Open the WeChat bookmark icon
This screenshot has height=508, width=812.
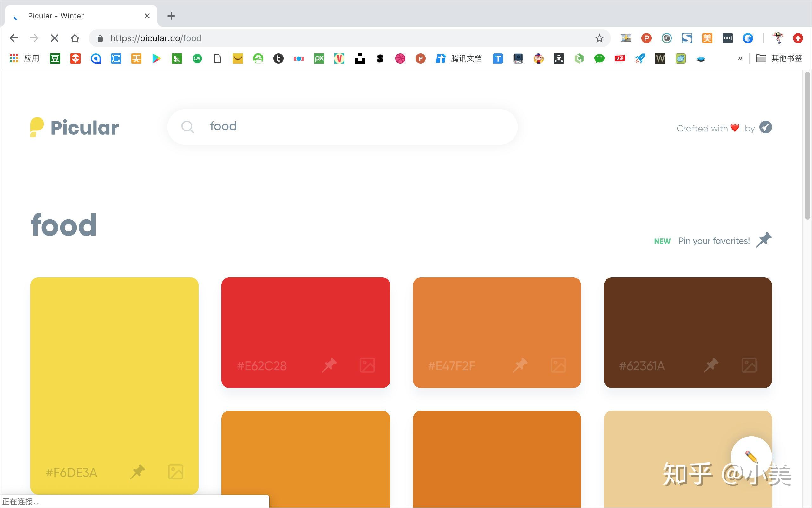599,58
